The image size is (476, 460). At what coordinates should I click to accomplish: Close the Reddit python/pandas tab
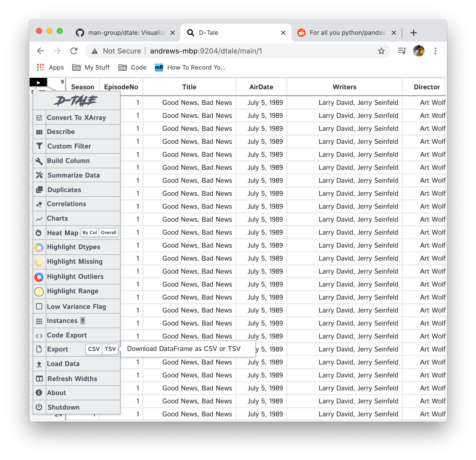(x=394, y=33)
